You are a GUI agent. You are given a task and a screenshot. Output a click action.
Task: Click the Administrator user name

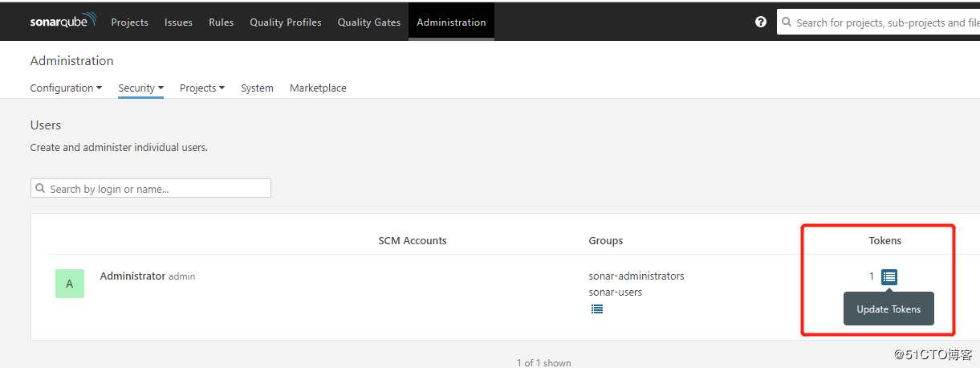[x=132, y=276]
